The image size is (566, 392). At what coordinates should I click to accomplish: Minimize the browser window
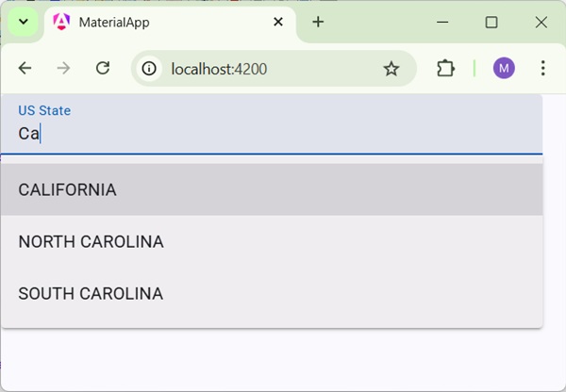(x=441, y=22)
